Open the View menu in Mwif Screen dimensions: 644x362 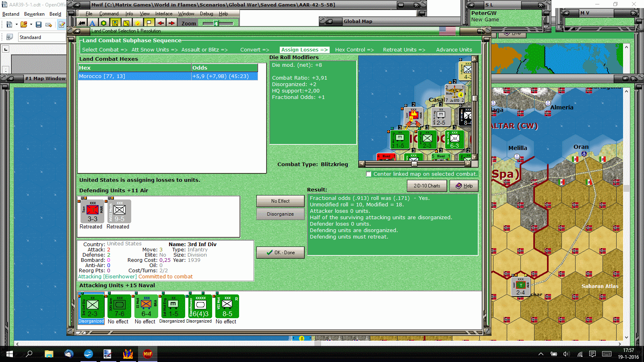[x=144, y=14]
